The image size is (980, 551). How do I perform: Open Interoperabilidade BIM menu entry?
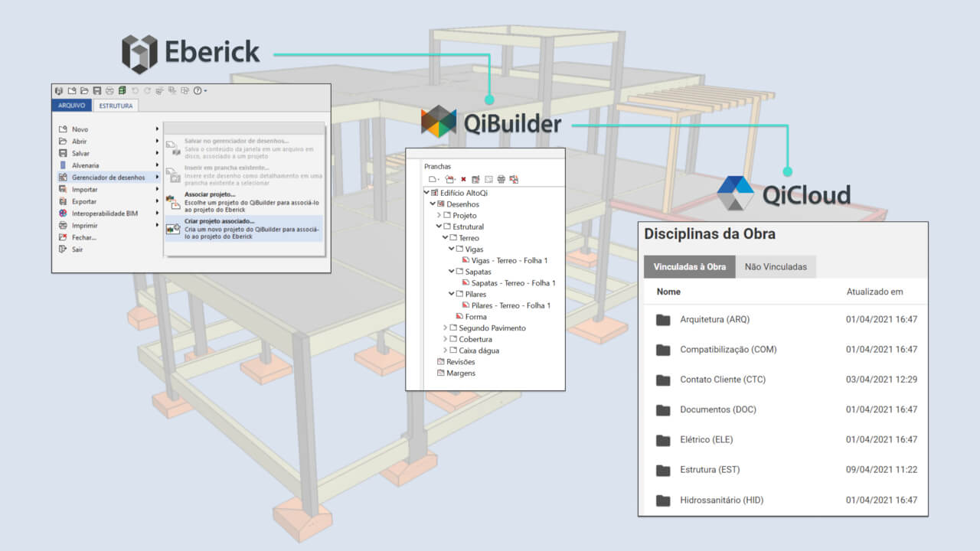tap(110, 214)
